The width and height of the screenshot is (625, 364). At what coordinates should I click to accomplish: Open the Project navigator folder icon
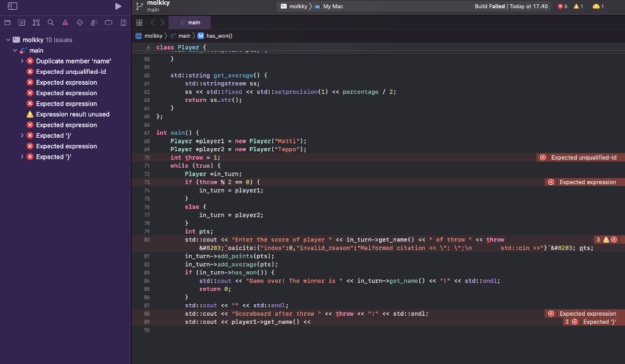pyautogui.click(x=7, y=23)
